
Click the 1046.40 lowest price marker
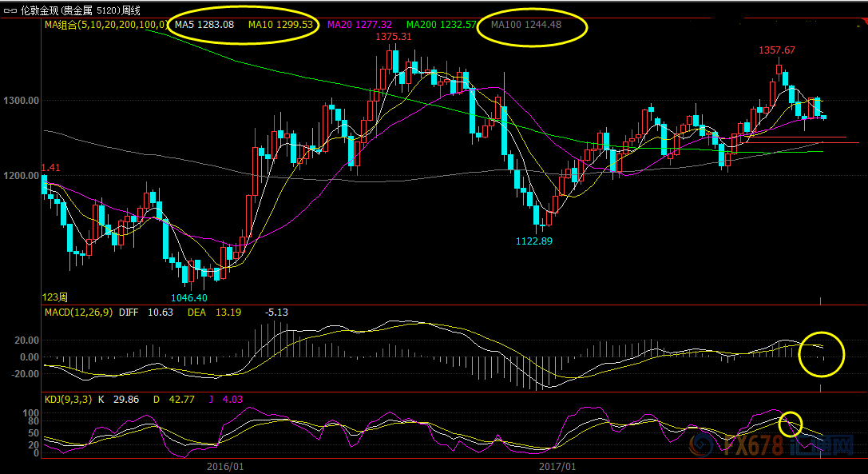coord(189,297)
